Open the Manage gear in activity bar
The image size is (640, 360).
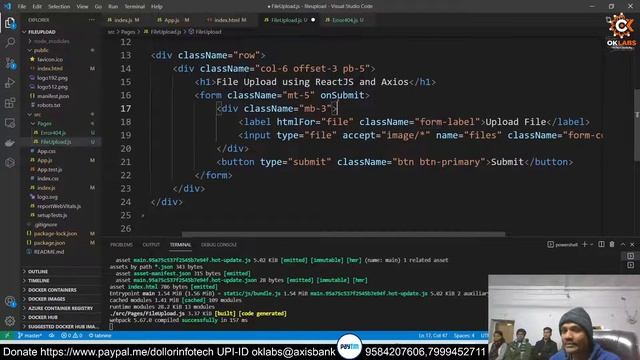[x=10, y=321]
